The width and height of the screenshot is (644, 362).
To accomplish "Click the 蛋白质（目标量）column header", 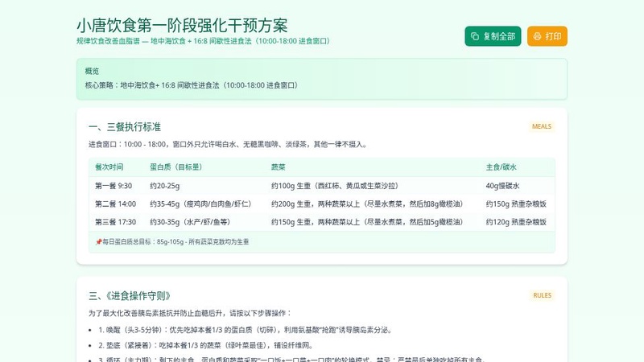I will (x=175, y=167).
